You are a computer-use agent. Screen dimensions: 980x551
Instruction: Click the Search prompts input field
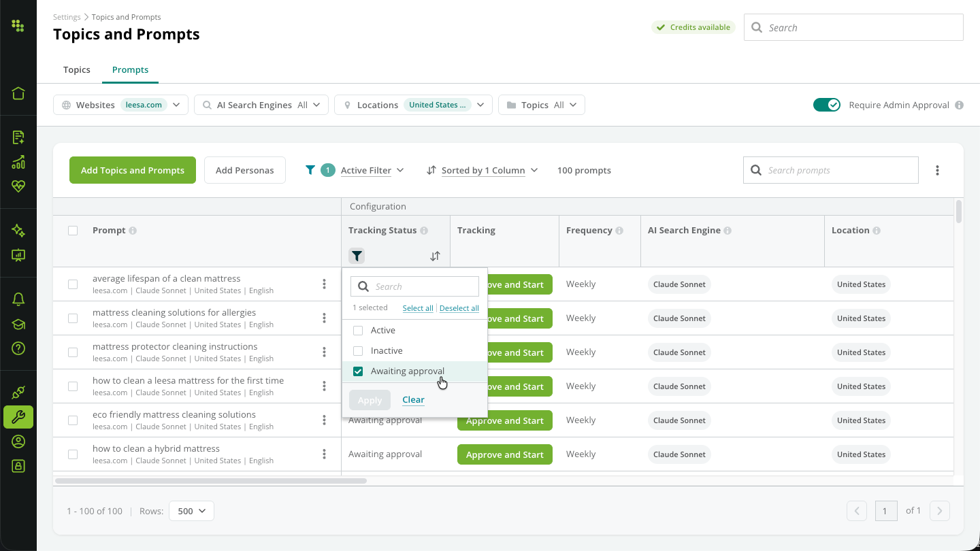830,170
